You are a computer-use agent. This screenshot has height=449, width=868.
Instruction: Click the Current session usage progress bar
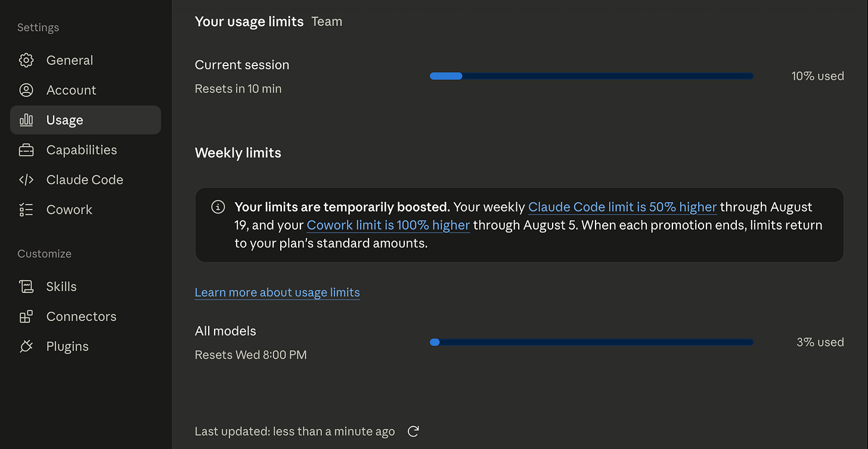(591, 76)
